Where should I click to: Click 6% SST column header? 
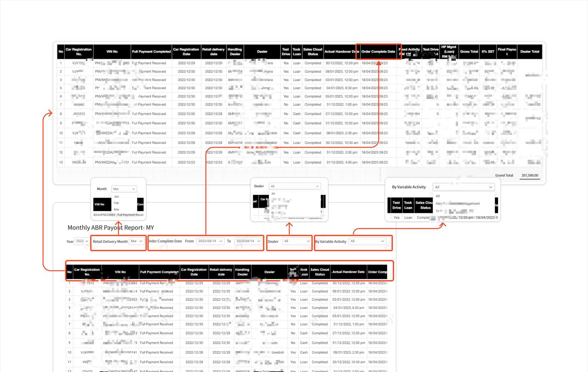tap(488, 52)
